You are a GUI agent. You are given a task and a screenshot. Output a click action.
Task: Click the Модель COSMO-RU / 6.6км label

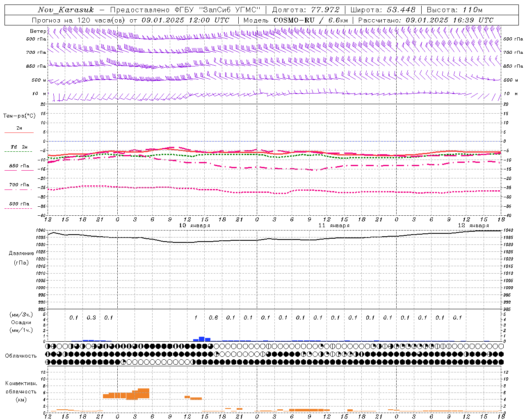[x=295, y=20]
